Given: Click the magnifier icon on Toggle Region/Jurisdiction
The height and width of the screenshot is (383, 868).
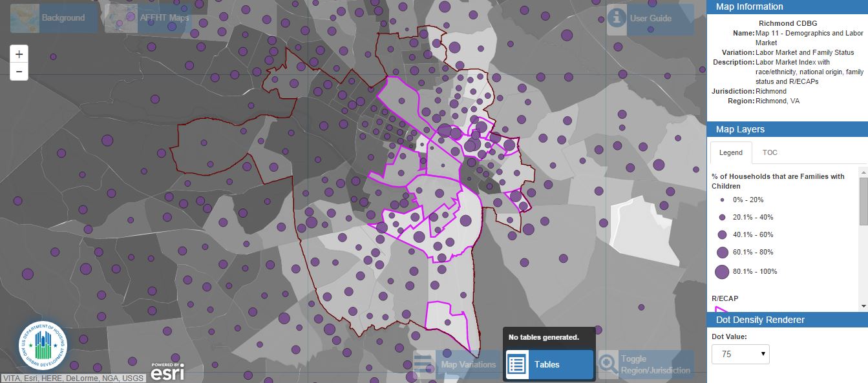Looking at the screenshot, I should [608, 364].
